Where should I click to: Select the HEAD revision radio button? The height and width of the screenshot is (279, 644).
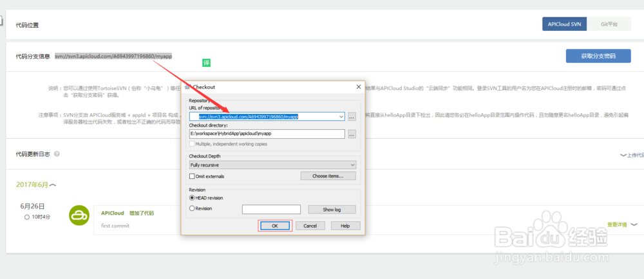(x=192, y=198)
